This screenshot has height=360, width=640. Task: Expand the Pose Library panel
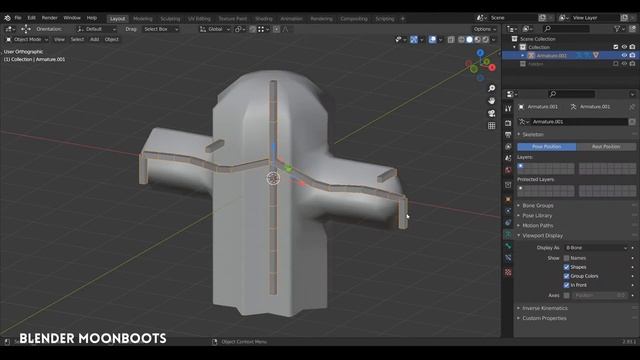537,216
